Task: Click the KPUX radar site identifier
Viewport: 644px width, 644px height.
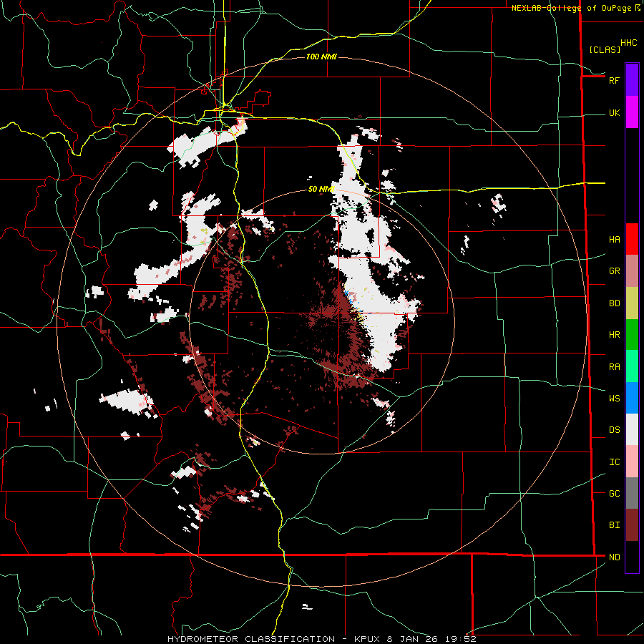Action: point(368,639)
